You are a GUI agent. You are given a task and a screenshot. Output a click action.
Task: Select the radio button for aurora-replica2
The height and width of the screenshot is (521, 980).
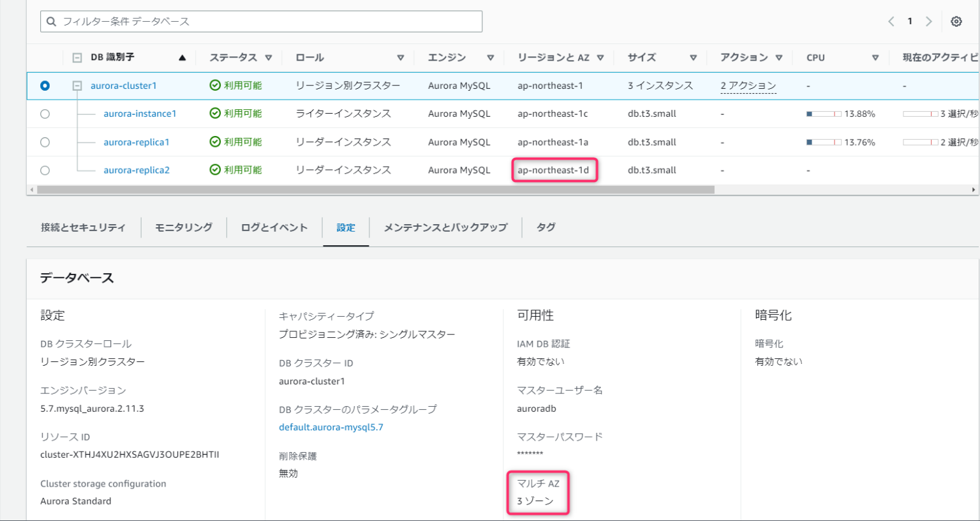45,170
